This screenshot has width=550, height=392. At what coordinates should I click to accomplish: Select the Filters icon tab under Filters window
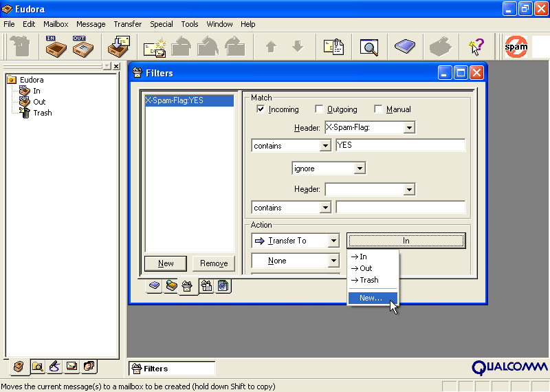(x=187, y=286)
